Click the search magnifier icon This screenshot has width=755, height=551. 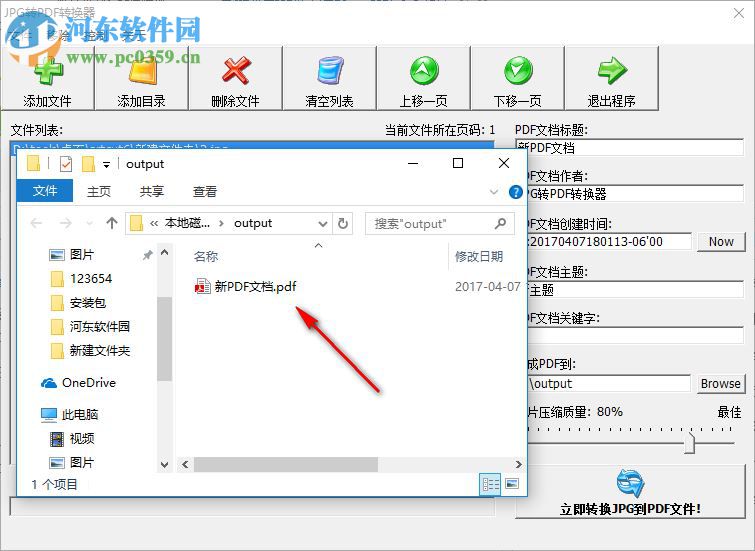[x=500, y=223]
